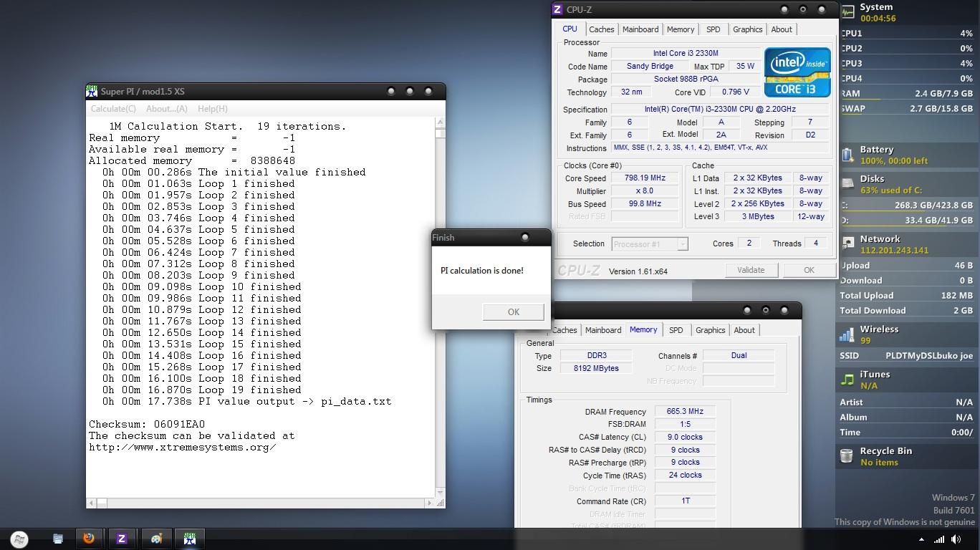Click the network signal tray icon
The width and height of the screenshot is (980, 550).
point(939,539)
